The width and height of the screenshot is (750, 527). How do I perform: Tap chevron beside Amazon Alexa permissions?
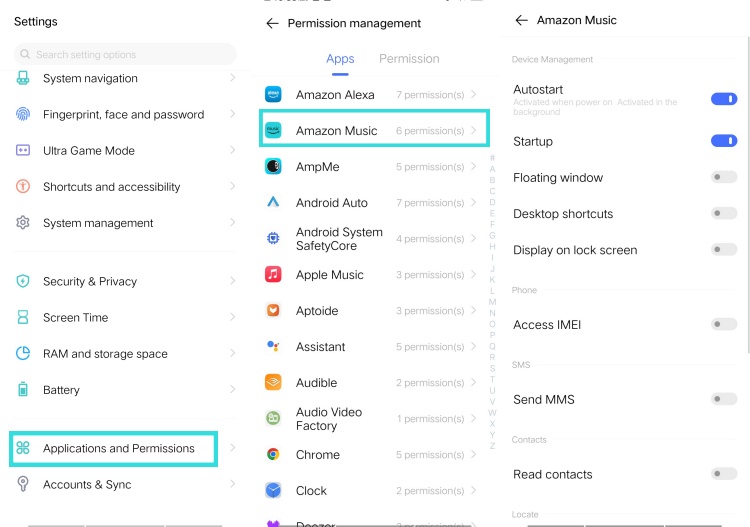474,94
